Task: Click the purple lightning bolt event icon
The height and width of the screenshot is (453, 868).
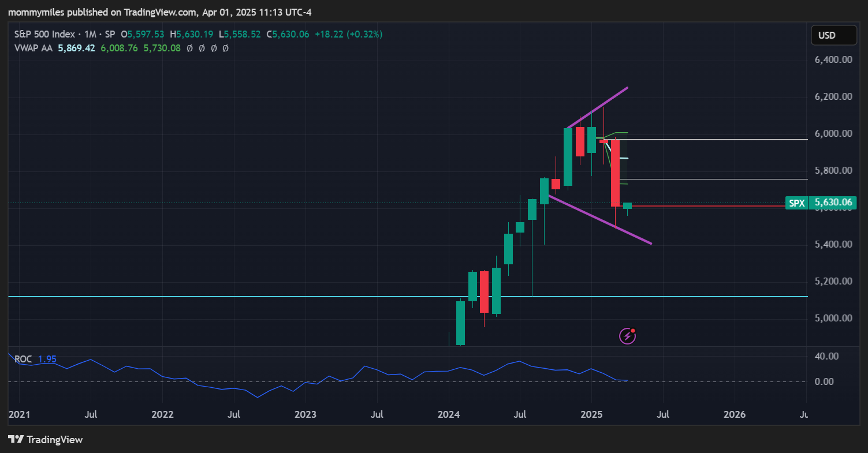Action: pos(627,336)
